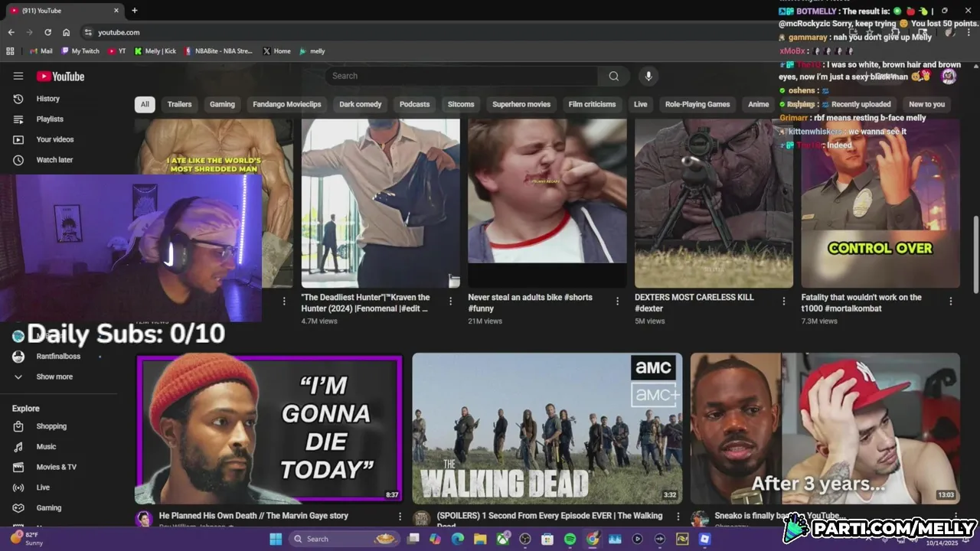Image resolution: width=980 pixels, height=551 pixels.
Task: Open the YT bookmark
Action: point(117,51)
